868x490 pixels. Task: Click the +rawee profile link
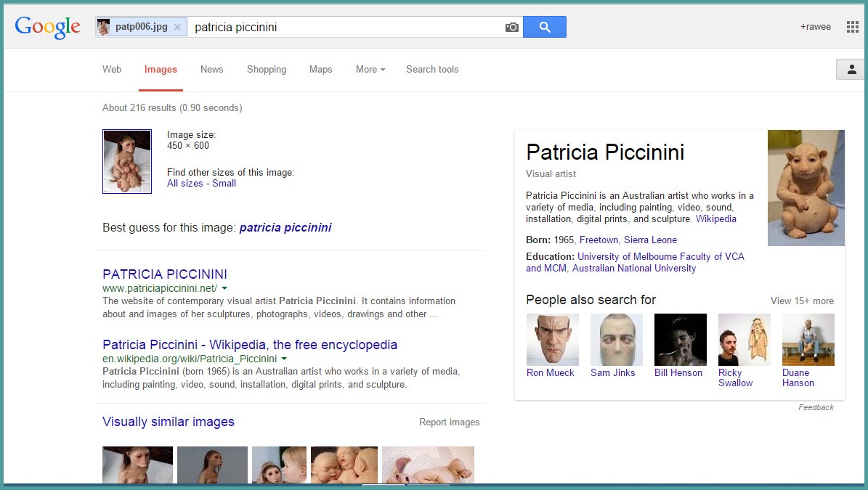(x=816, y=27)
